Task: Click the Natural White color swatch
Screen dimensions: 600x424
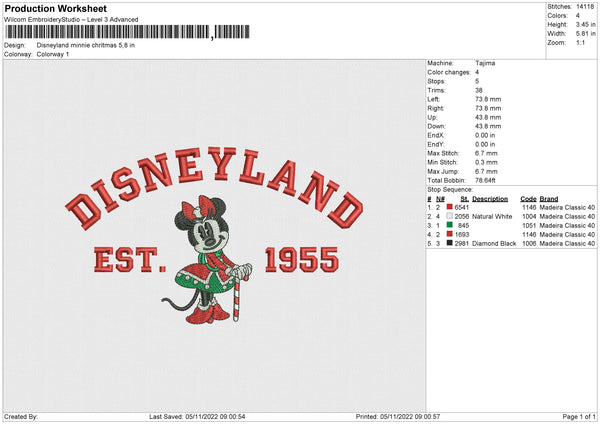Action: [x=450, y=216]
